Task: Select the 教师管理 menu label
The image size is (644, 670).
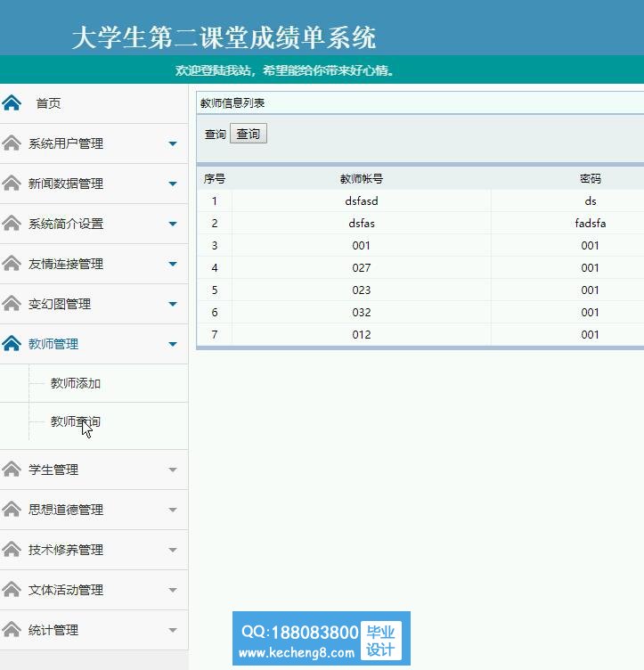Action: (53, 344)
